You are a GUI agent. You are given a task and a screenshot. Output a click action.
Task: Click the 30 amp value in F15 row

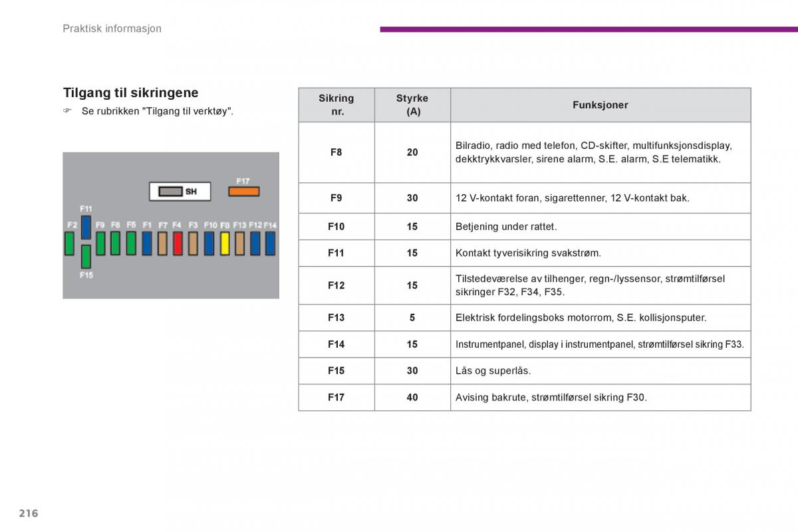412,371
